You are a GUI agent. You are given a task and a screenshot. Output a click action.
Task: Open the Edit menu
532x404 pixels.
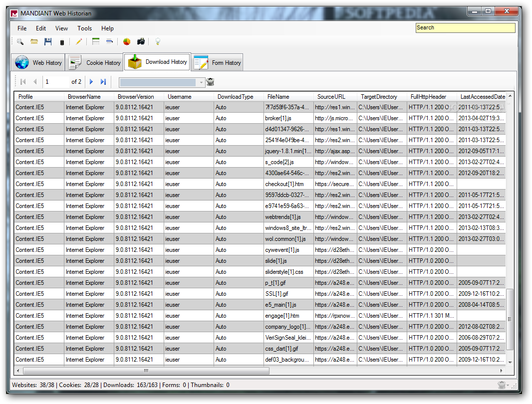coord(41,28)
